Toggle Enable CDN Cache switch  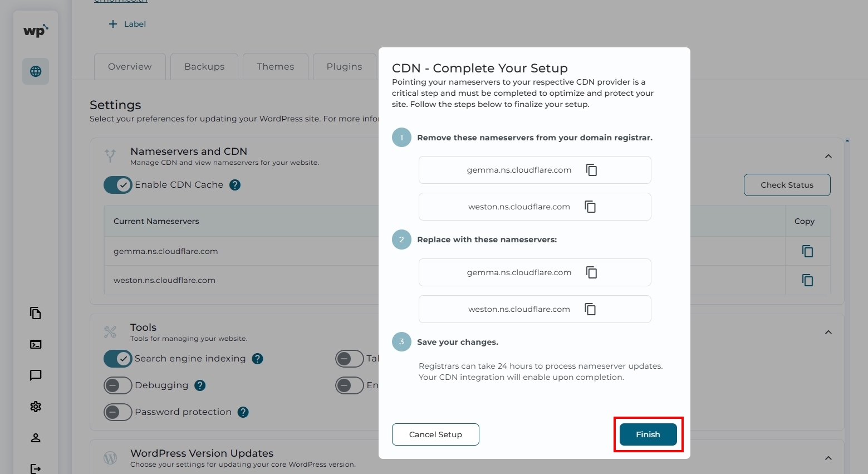(117, 185)
